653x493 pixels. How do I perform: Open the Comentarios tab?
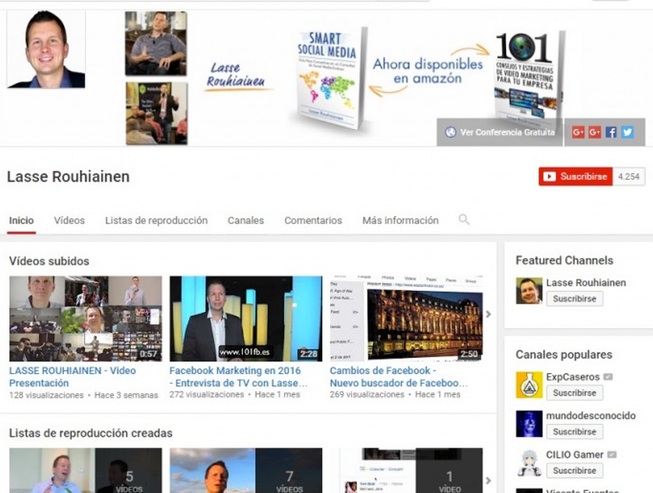pos(313,220)
